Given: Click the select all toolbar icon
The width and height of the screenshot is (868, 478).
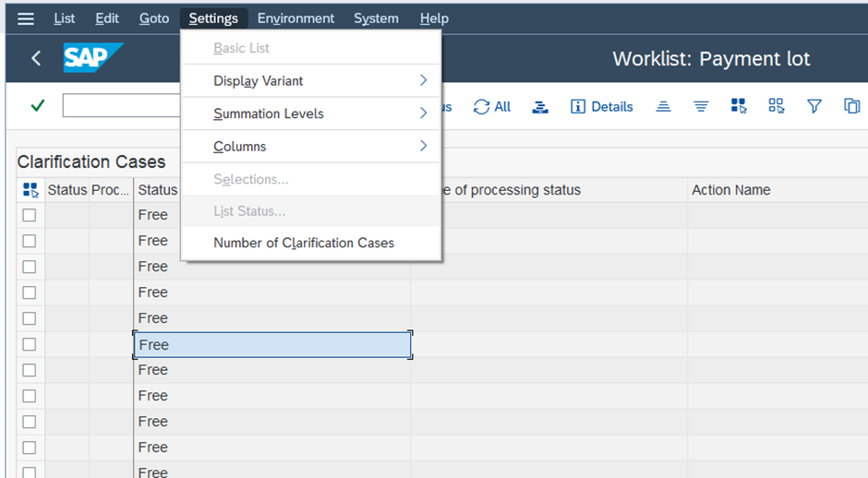Looking at the screenshot, I should pos(739,106).
